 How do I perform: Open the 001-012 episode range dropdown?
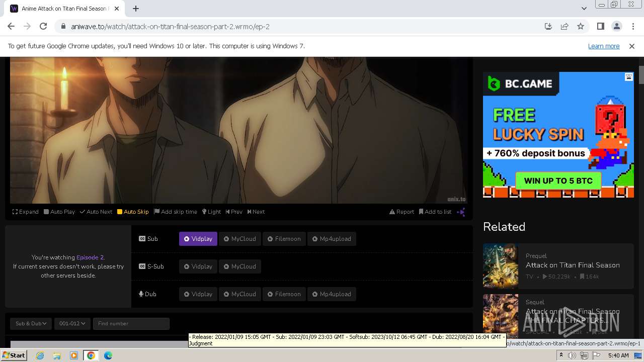click(x=72, y=323)
